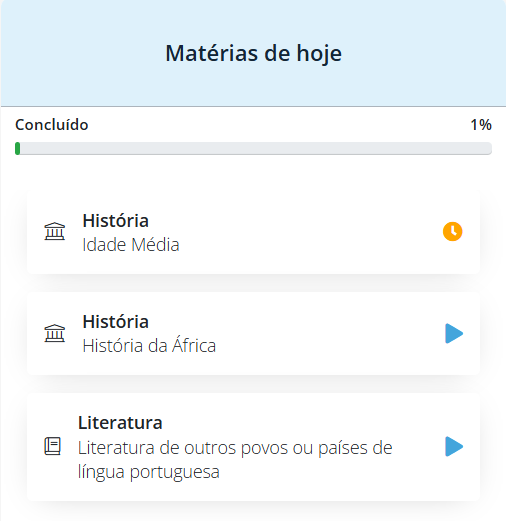
Task: Click the Literatura title text
Action: [x=120, y=423]
